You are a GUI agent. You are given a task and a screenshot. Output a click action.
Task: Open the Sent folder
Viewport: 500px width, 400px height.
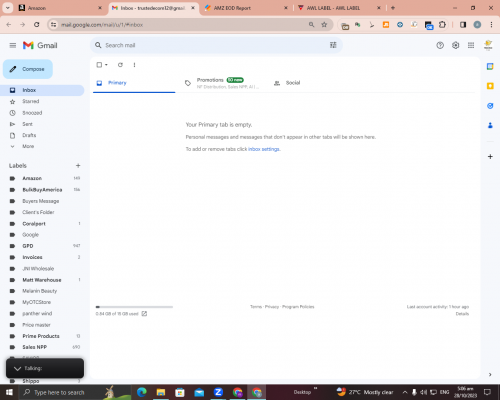click(x=42, y=124)
